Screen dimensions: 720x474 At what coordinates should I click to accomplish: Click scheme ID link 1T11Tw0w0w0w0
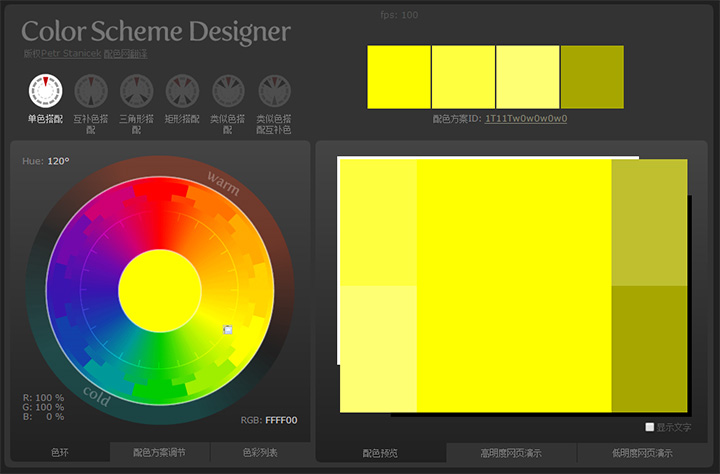point(526,118)
